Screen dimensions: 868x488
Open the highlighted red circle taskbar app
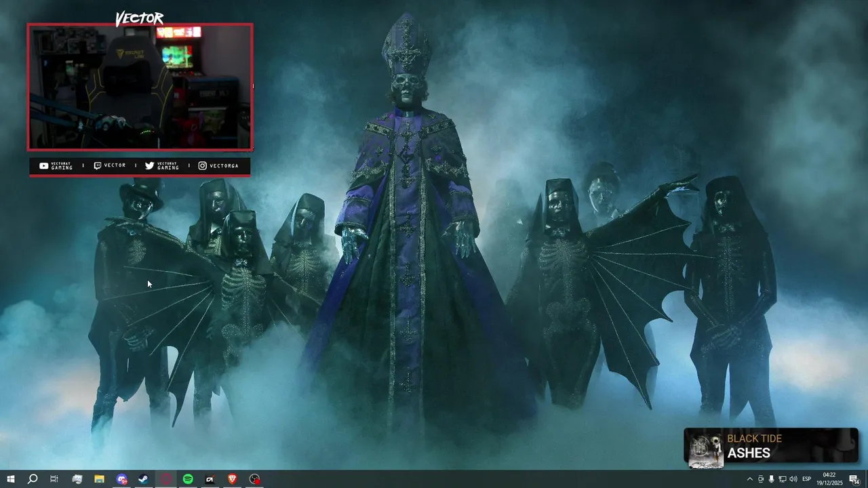pos(166,479)
